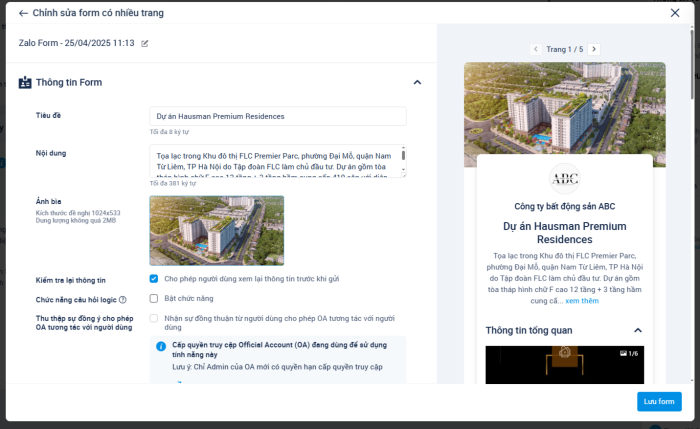Click the 1/6 image counter icon
The height and width of the screenshot is (429, 700).
point(623,354)
